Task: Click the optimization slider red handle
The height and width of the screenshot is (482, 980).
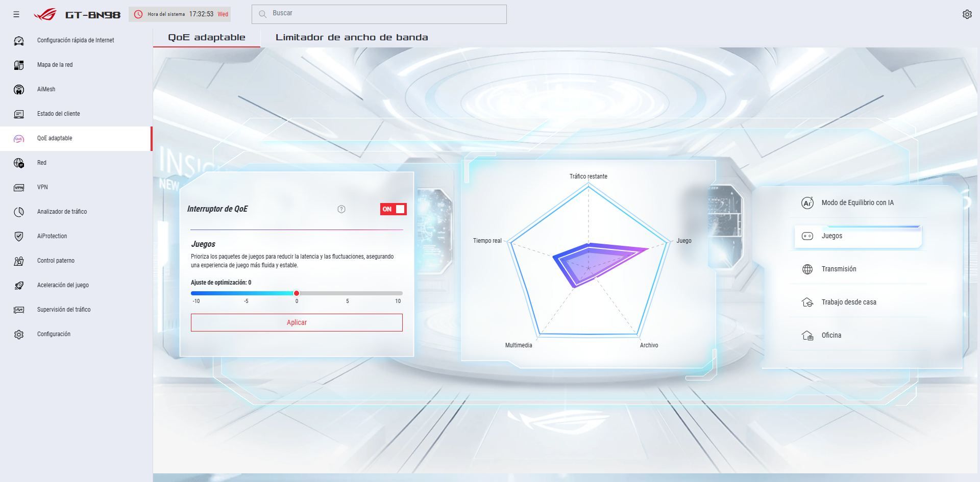Action: [x=297, y=293]
